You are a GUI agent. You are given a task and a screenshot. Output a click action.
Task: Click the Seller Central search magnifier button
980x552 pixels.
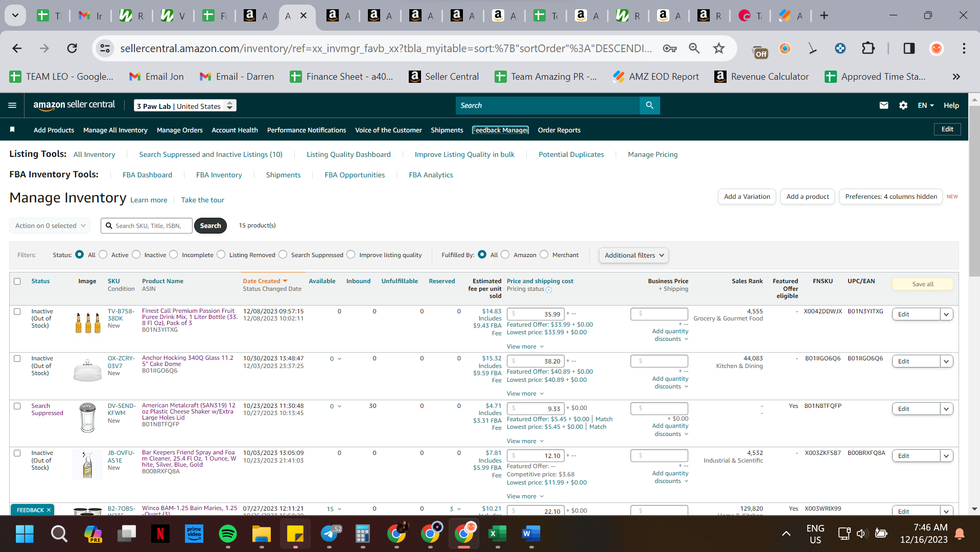(649, 105)
